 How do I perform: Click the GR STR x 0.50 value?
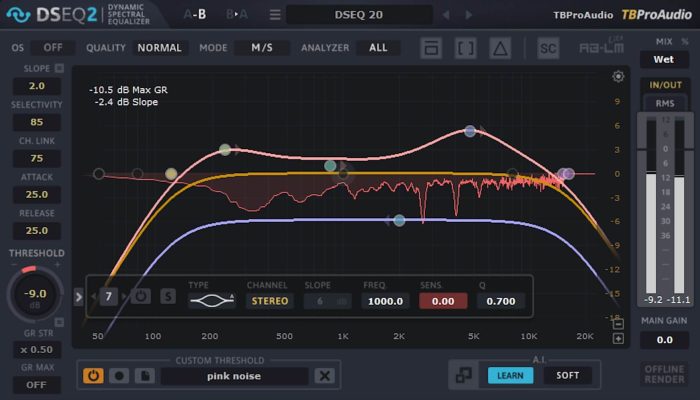pos(37,350)
